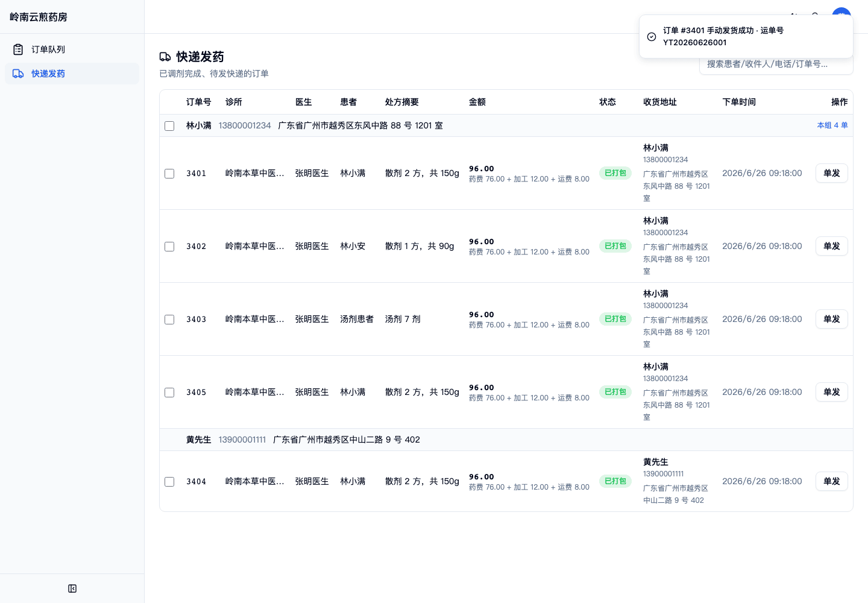Image resolution: width=868 pixels, height=603 pixels.
Task: Click the 患者 column header
Action: (348, 102)
